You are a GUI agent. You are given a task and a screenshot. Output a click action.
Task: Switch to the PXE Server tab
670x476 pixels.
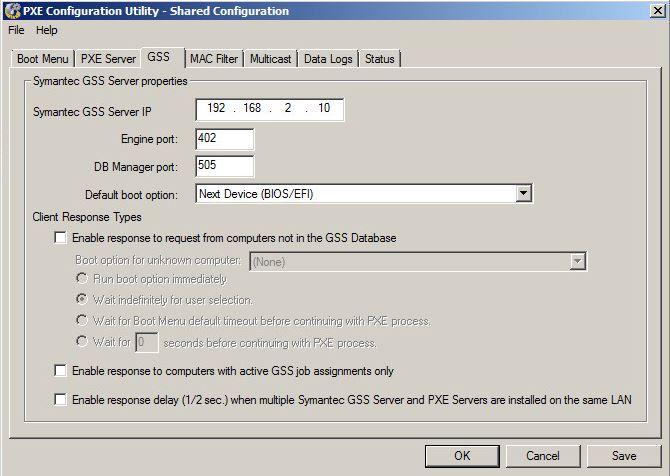click(x=108, y=59)
